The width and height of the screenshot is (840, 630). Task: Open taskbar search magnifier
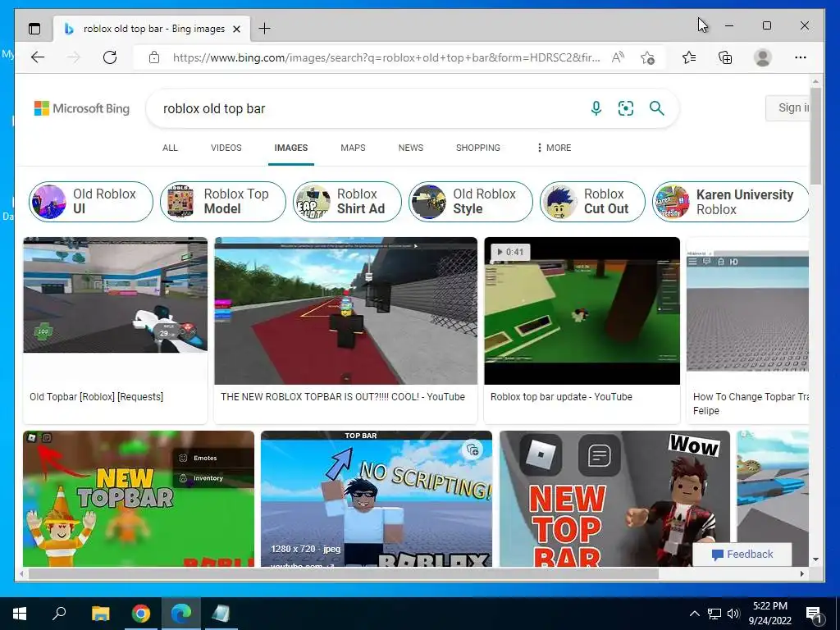59,614
